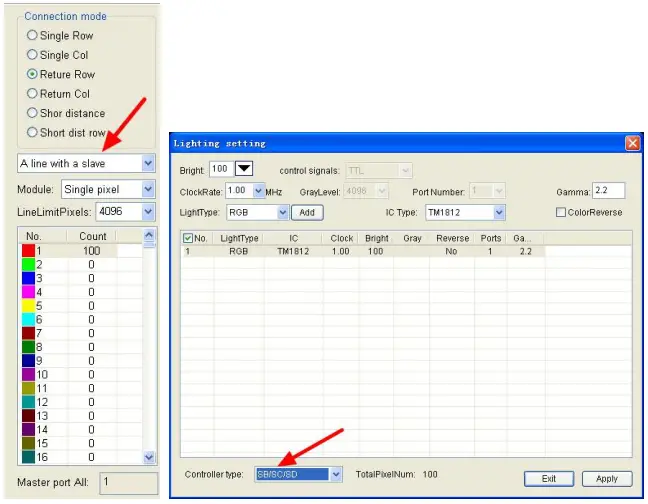This screenshot has height=504, width=648.
Task: Click the maroon swatch for port 13
Action: tap(28, 416)
